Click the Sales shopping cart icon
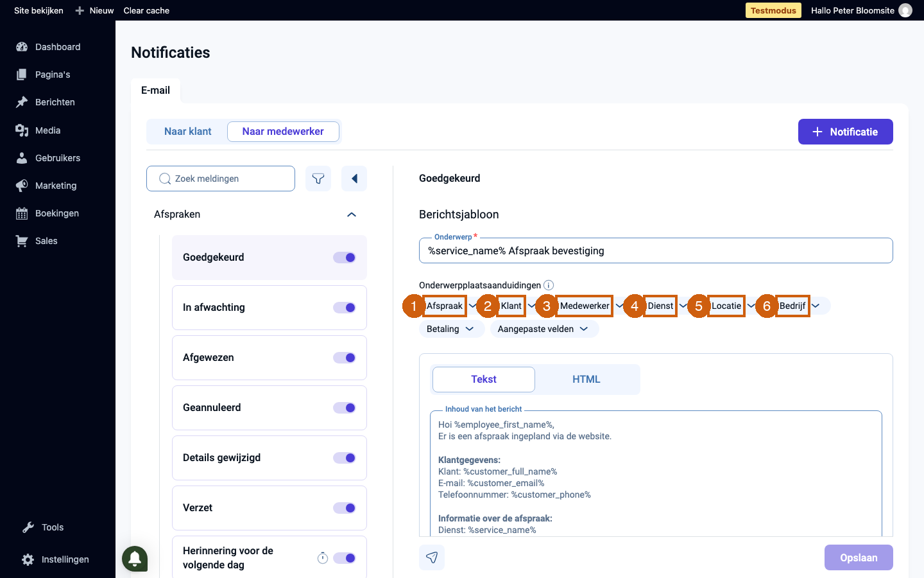This screenshot has height=578, width=924. coord(22,241)
